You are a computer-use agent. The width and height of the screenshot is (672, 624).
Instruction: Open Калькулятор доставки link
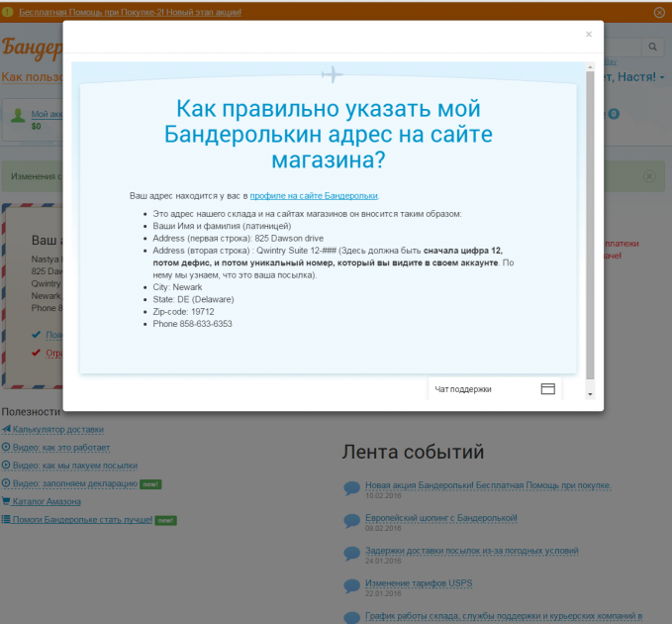(57, 429)
